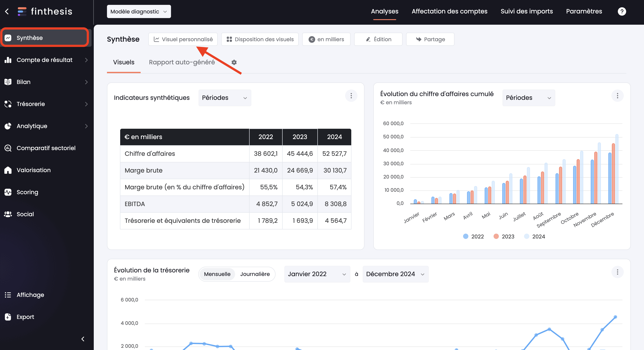Click Marge brute 2022 value 21 430,0
644x350 pixels.
[265, 170]
